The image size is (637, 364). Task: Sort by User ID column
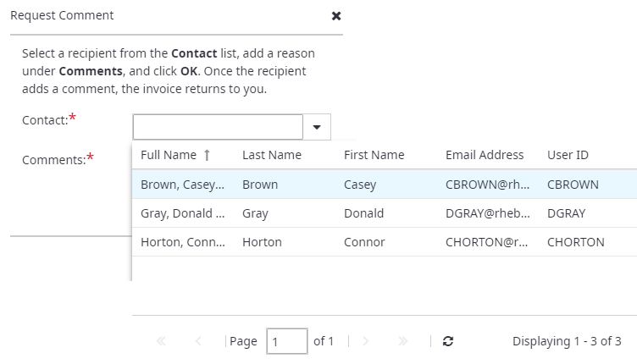point(568,155)
